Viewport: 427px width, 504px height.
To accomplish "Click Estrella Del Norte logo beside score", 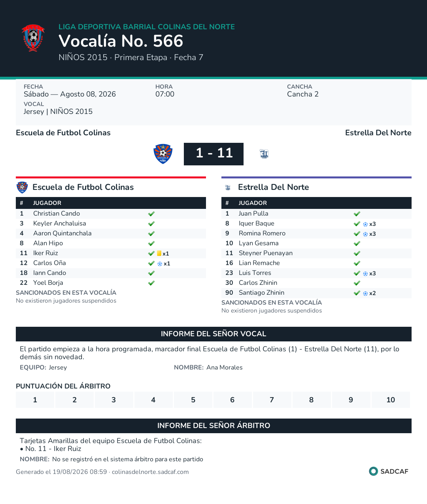I will (264, 154).
